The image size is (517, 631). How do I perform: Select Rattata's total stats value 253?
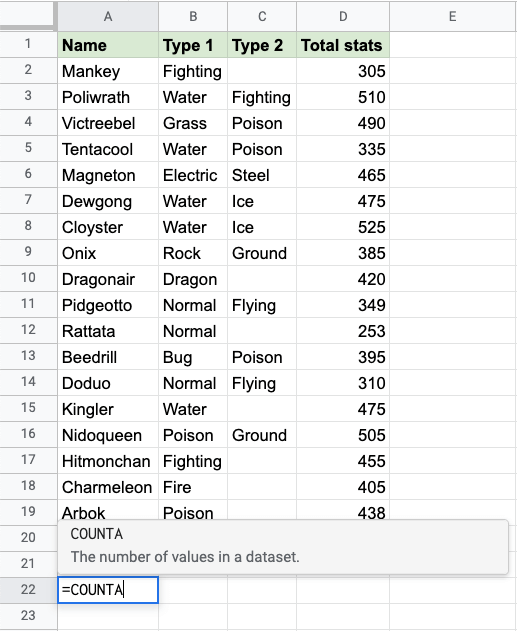(x=343, y=331)
